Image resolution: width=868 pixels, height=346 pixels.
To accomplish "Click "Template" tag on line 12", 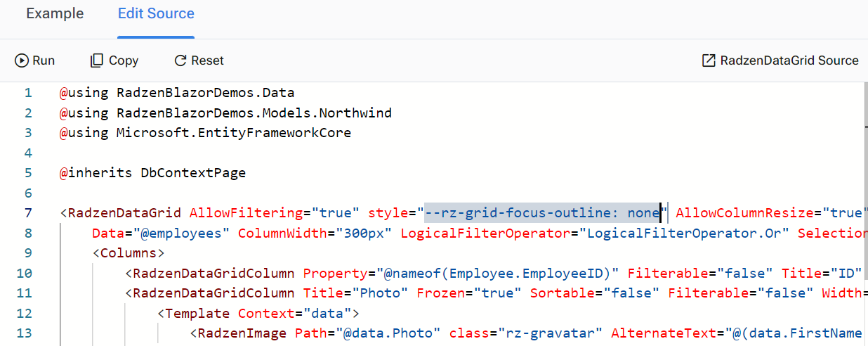I will [197, 313].
